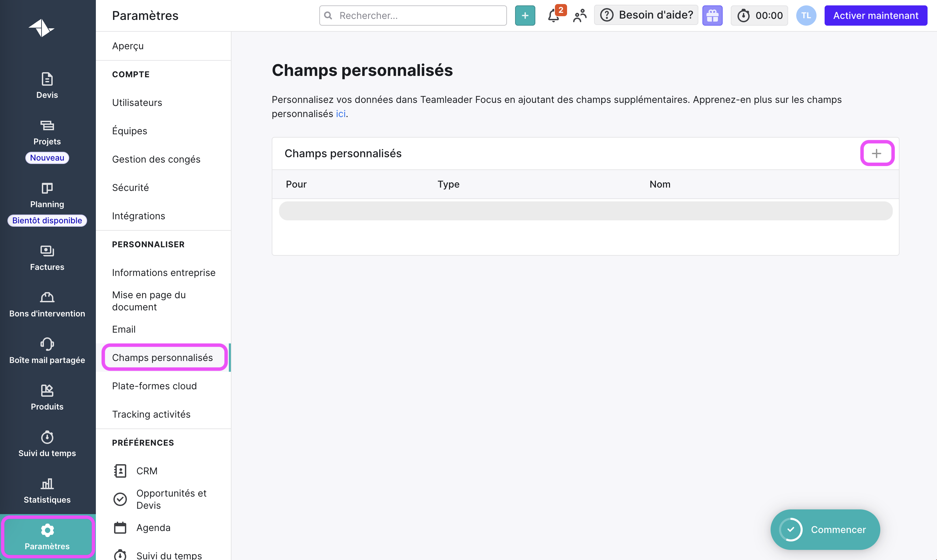Click the Teamleader logo in the sidebar
This screenshot has height=560, width=937.
[42, 28]
